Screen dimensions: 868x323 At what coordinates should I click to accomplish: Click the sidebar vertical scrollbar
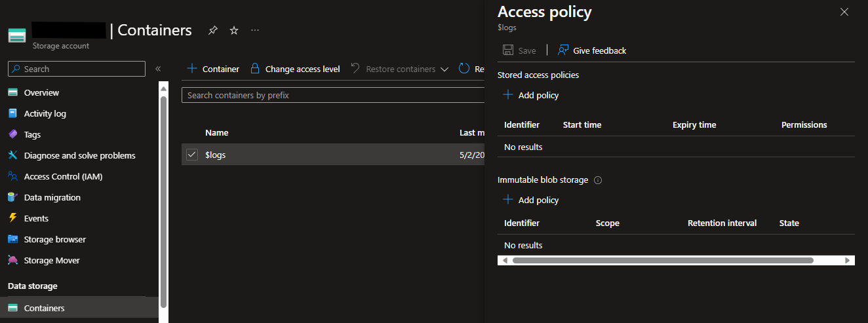tap(163, 202)
